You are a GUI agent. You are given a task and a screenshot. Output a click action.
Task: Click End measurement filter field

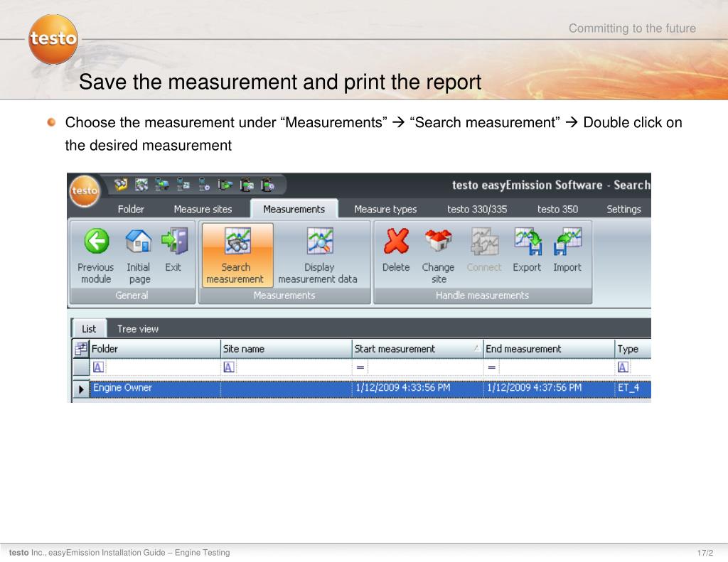(556, 367)
